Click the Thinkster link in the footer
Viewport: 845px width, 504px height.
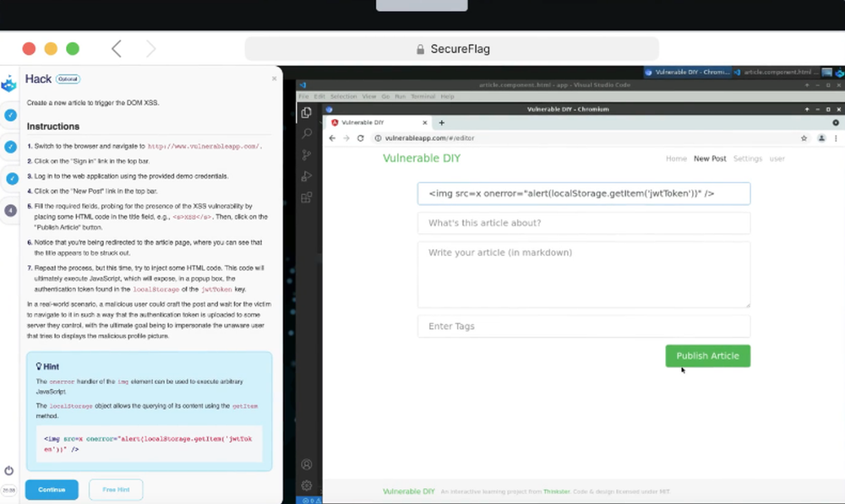coord(557,491)
